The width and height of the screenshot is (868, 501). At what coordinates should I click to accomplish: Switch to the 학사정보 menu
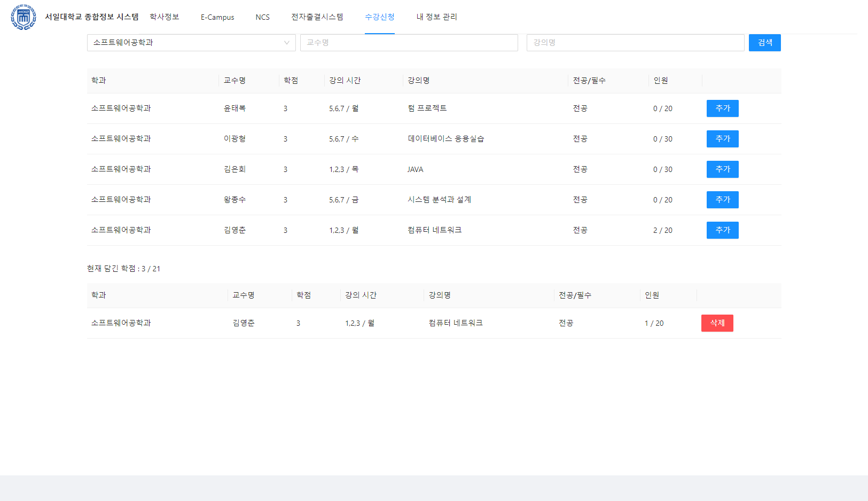point(164,17)
